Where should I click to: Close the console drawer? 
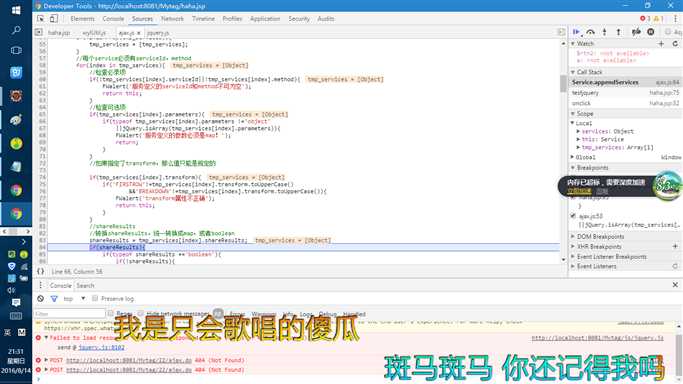675,285
